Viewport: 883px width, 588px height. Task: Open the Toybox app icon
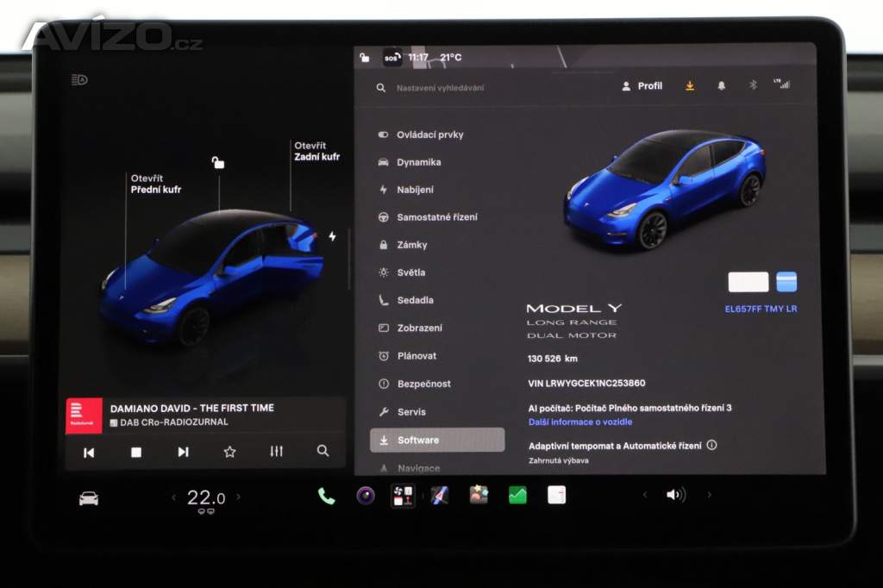point(479,495)
